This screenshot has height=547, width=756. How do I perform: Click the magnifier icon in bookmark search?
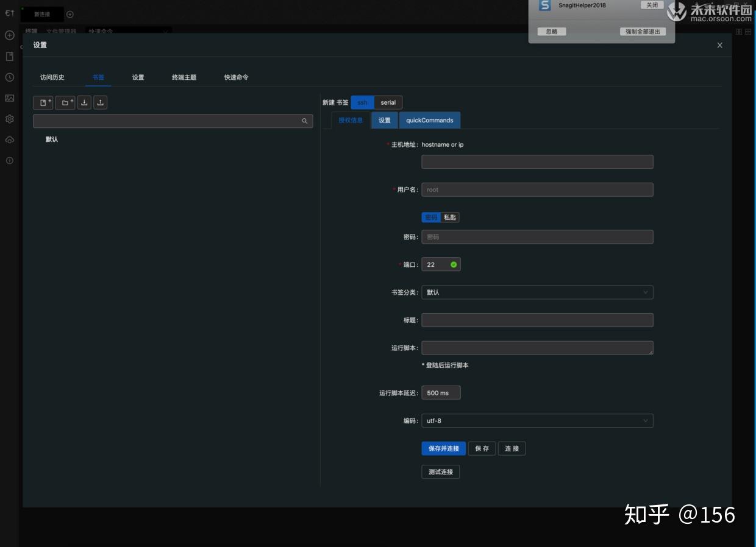click(x=305, y=121)
